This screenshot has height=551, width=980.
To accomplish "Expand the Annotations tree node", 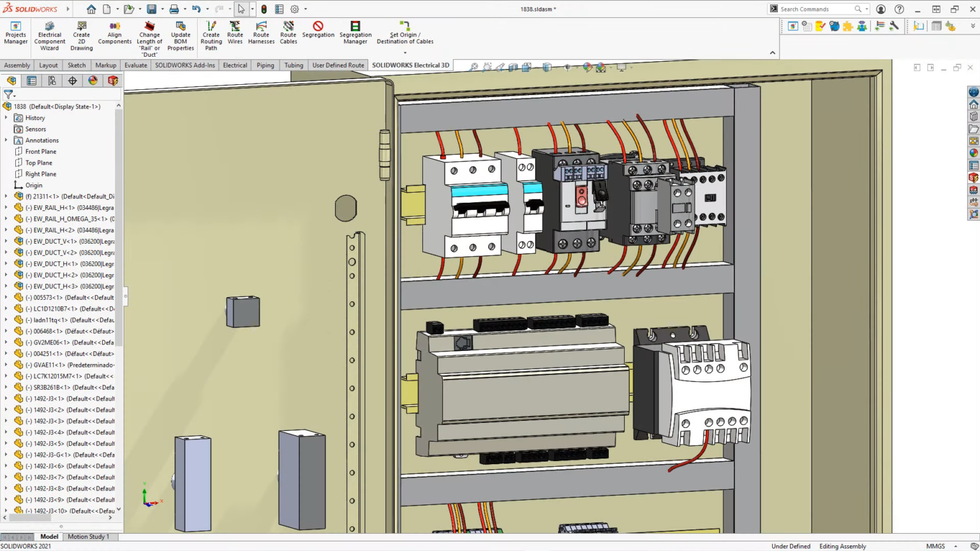I will click(x=6, y=140).
